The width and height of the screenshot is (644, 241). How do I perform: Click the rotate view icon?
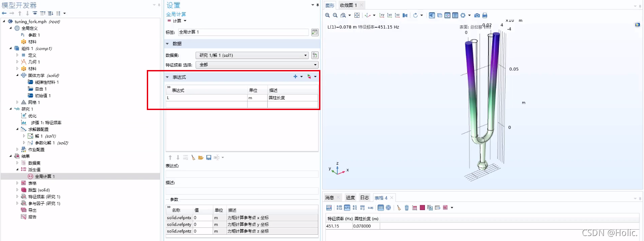(415, 15)
